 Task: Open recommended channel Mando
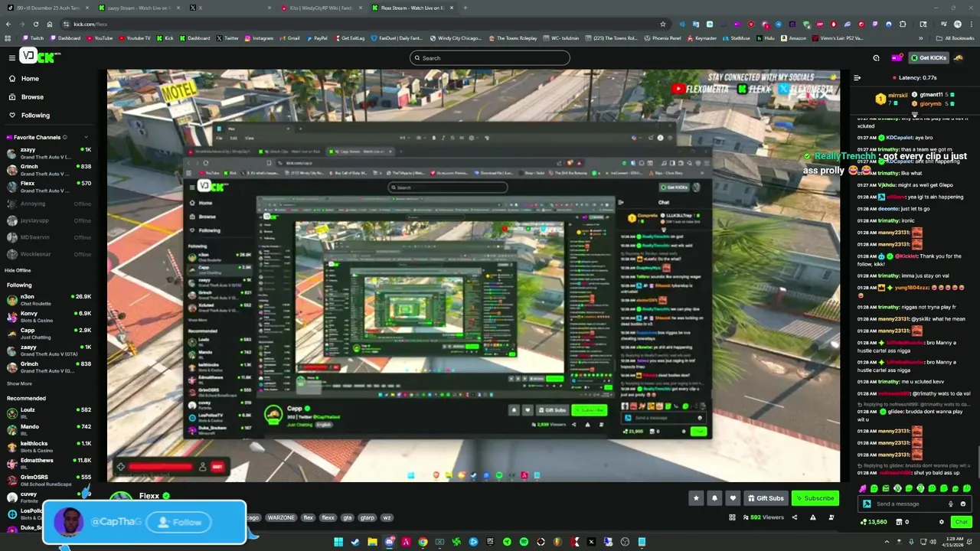[x=47, y=430]
